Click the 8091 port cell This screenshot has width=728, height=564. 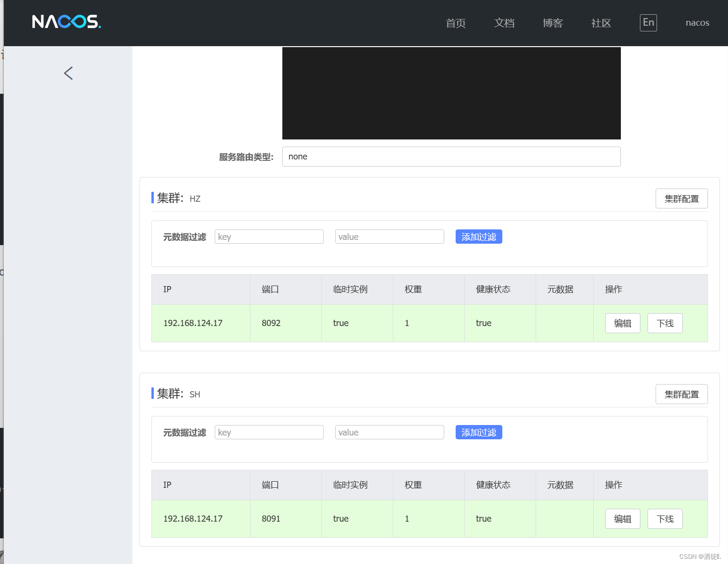point(286,519)
